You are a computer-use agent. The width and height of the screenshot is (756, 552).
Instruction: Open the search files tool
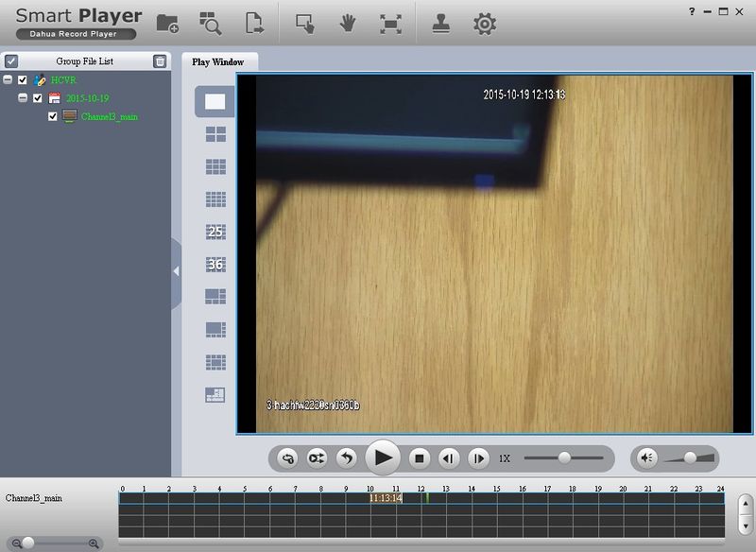click(x=211, y=23)
